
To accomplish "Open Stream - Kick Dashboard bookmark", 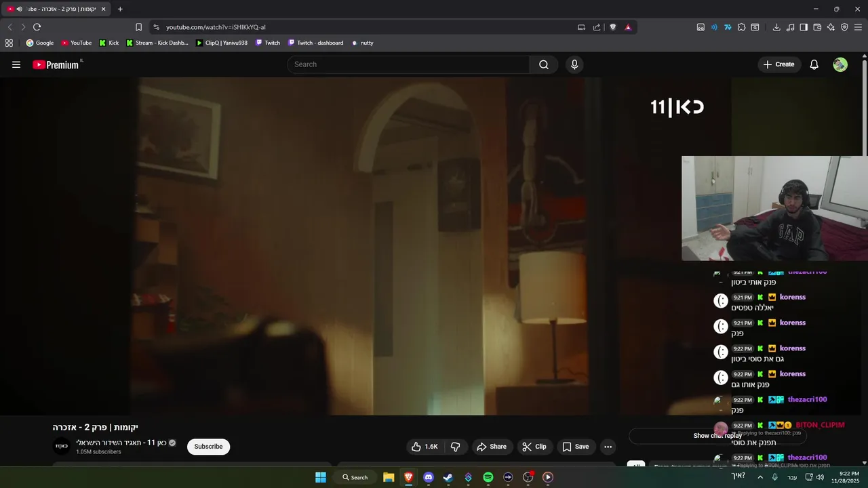I will pyautogui.click(x=157, y=43).
